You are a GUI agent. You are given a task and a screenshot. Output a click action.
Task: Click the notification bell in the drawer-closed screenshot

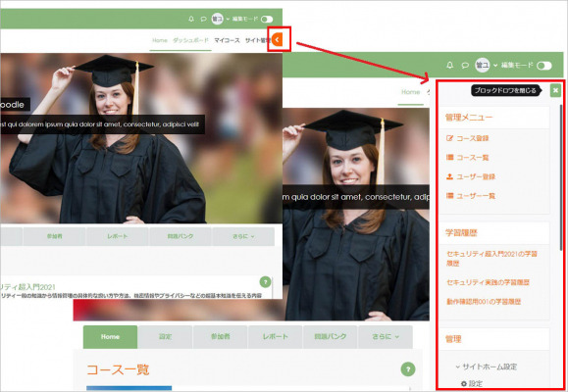coord(191,19)
